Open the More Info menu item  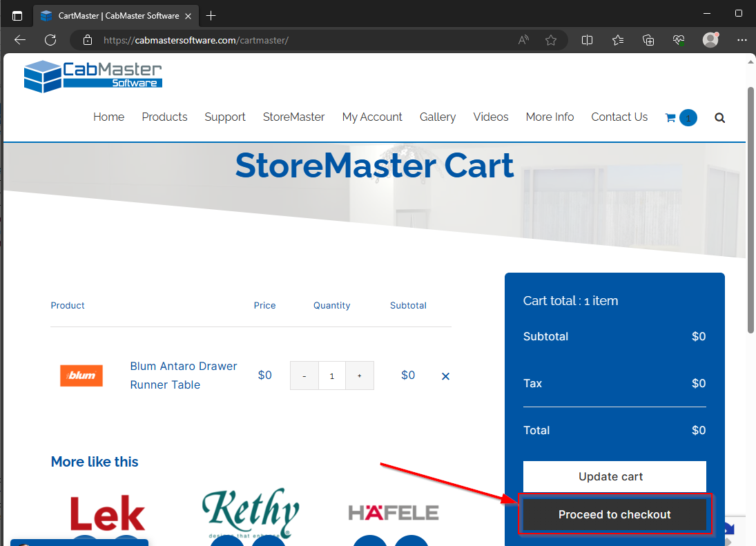point(550,117)
